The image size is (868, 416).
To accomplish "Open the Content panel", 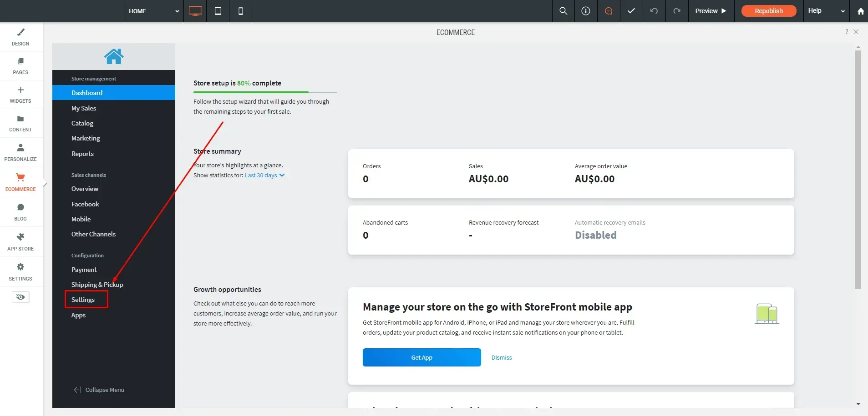I will pos(20,124).
